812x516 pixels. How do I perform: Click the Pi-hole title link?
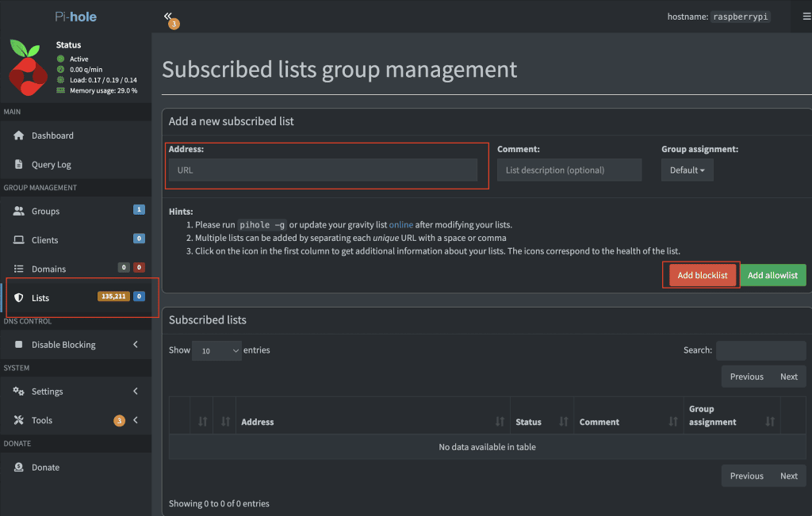(75, 17)
